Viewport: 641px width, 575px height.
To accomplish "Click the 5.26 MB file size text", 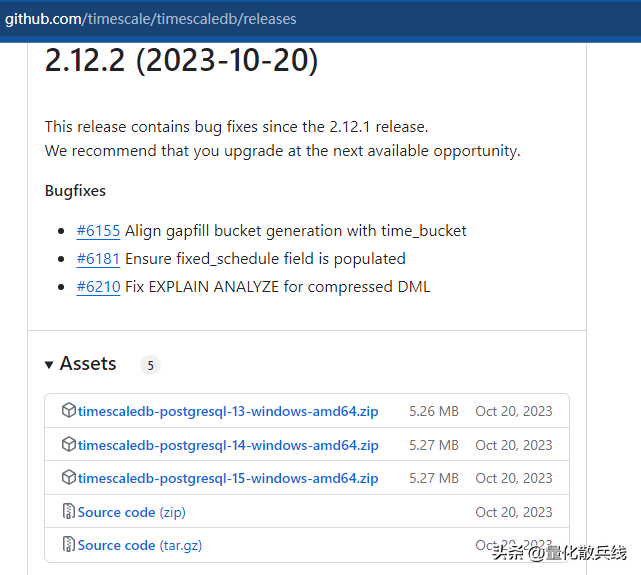I will click(x=433, y=411).
